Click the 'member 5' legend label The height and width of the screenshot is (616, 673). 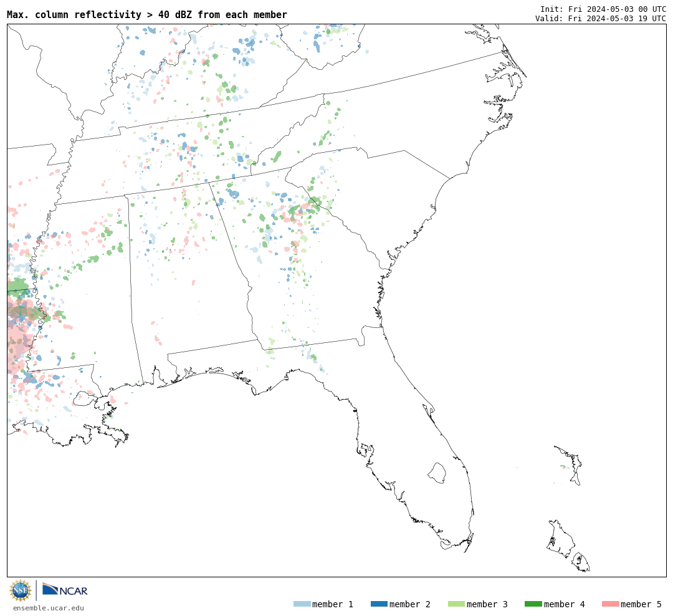point(641,604)
